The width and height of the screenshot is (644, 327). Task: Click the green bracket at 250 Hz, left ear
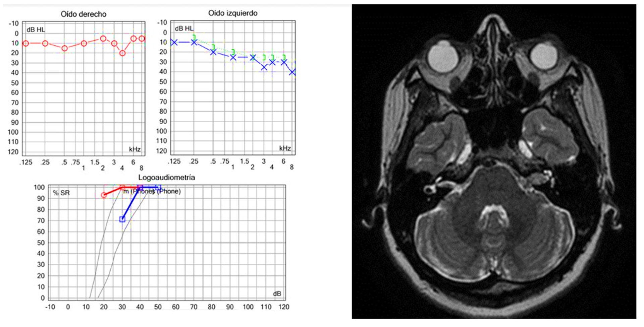[x=194, y=37]
